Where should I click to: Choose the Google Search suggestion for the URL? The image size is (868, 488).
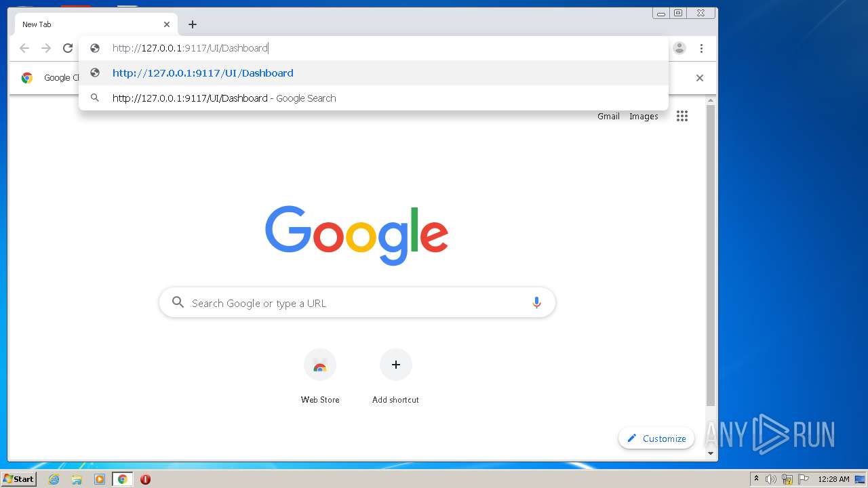point(374,98)
